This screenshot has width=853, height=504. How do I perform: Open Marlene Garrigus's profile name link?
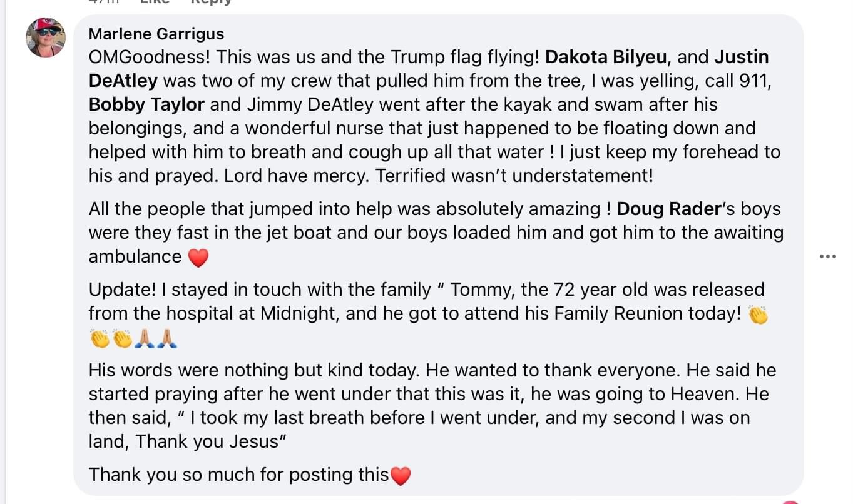pos(156,34)
